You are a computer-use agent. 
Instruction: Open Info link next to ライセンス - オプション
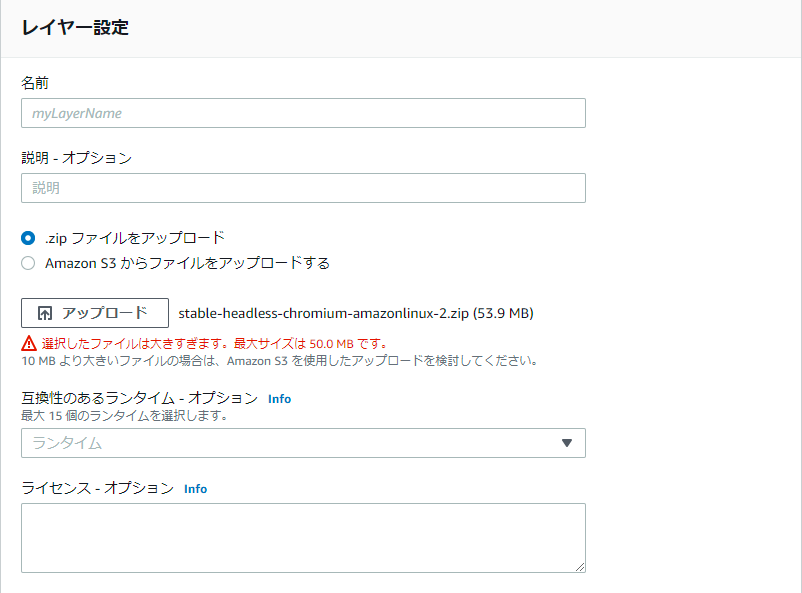pos(195,489)
